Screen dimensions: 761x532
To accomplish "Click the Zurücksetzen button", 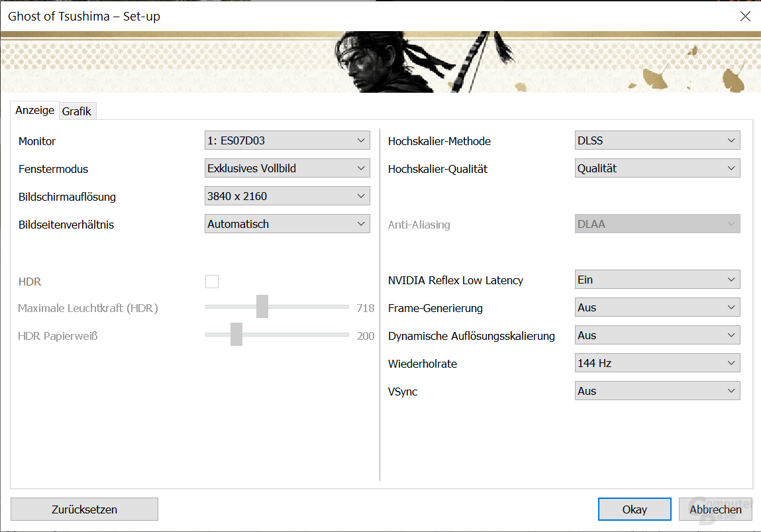I will [x=85, y=509].
